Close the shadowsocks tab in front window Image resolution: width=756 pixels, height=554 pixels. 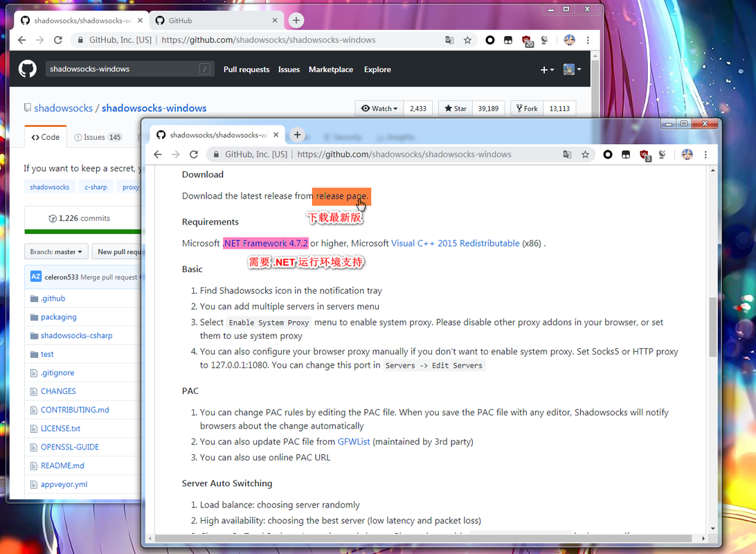point(276,134)
